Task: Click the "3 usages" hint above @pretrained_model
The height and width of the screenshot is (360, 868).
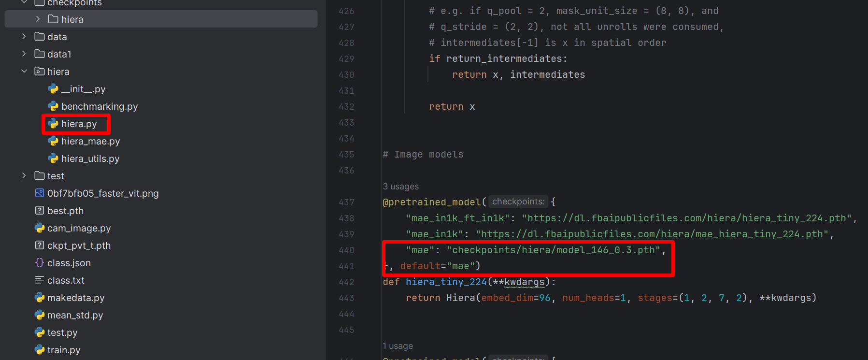Action: pyautogui.click(x=400, y=187)
